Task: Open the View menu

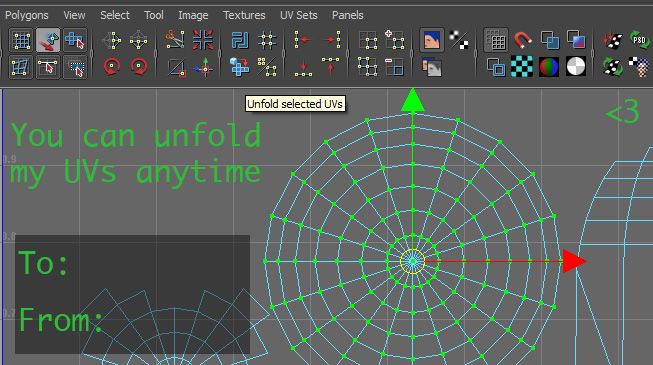Action: tap(74, 15)
